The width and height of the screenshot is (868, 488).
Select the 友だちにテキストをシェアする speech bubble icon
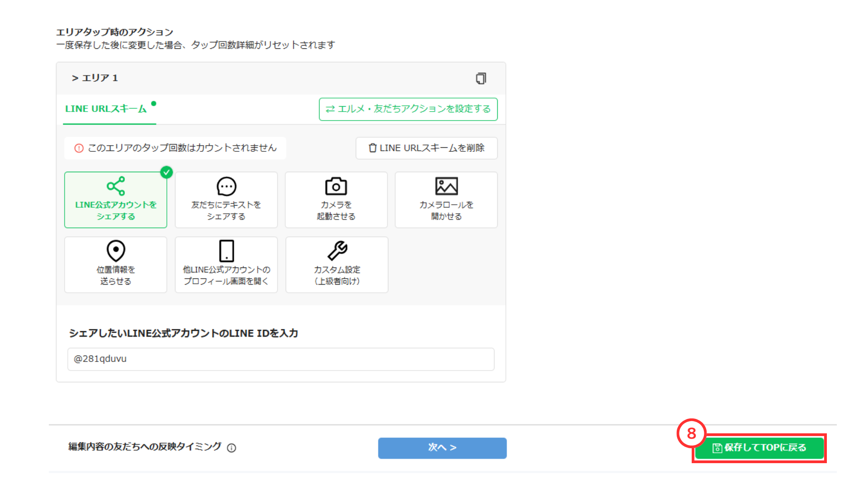(x=226, y=185)
